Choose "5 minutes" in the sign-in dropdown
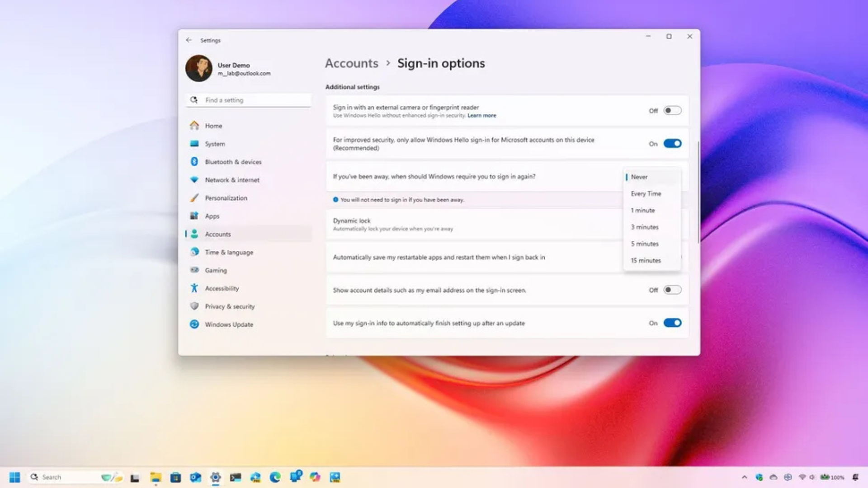The height and width of the screenshot is (488, 868). [644, 244]
